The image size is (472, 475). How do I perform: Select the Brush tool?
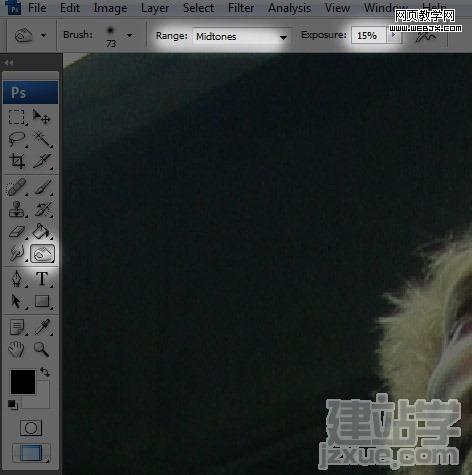[x=42, y=188]
